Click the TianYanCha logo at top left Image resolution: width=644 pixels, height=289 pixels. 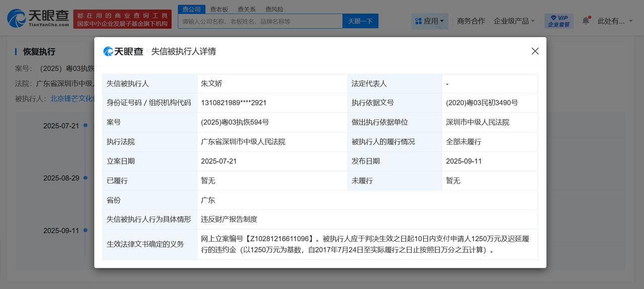[x=38, y=19]
